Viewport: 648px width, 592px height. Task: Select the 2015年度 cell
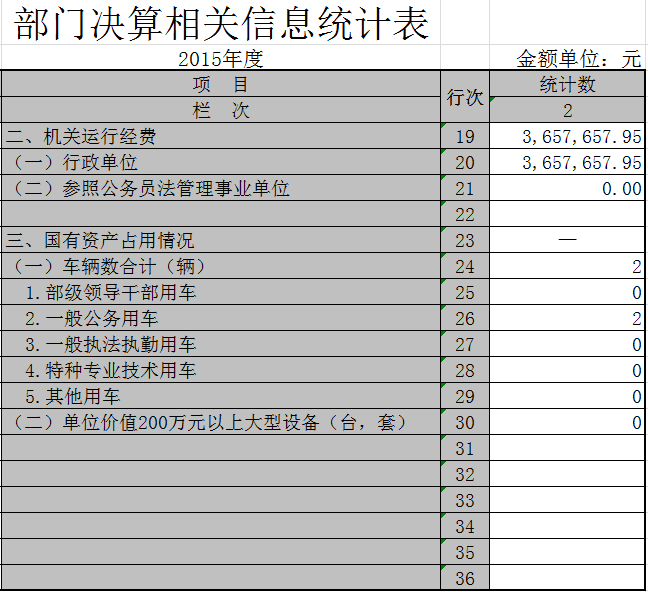(220, 59)
